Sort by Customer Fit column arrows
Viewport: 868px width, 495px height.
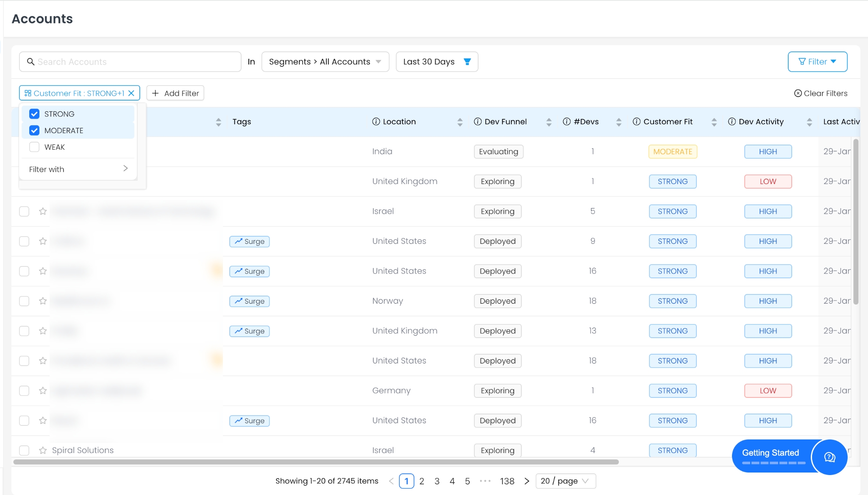pos(714,122)
